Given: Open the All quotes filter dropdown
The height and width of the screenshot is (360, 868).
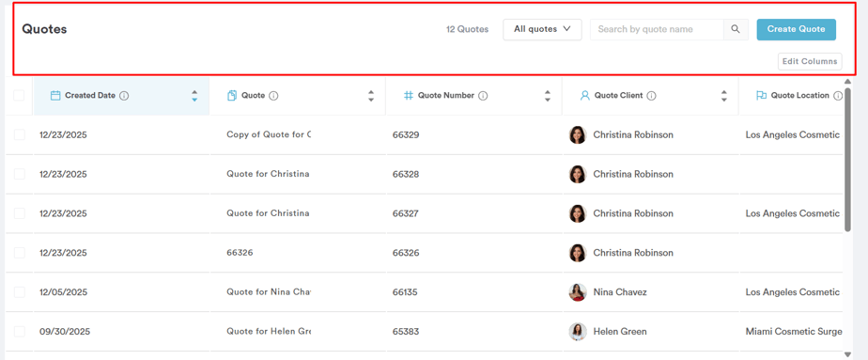Looking at the screenshot, I should coord(542,29).
